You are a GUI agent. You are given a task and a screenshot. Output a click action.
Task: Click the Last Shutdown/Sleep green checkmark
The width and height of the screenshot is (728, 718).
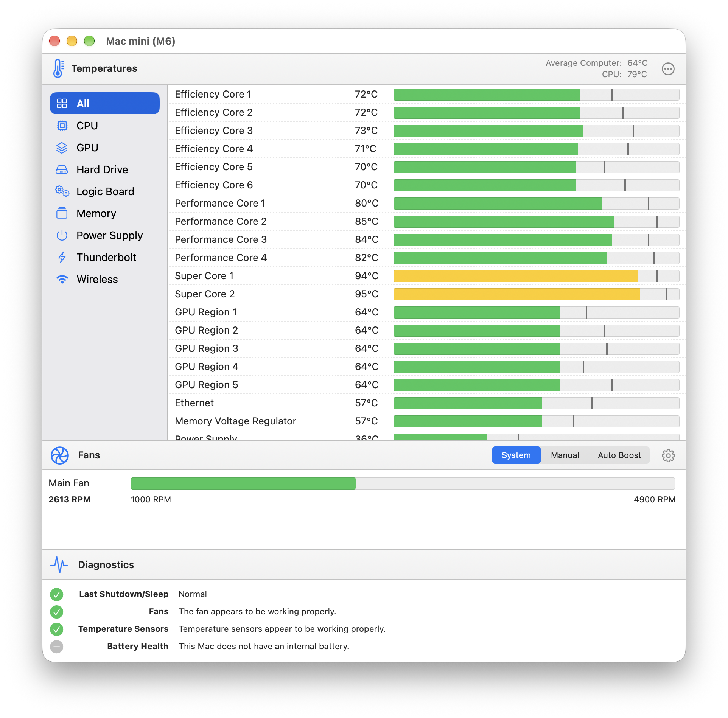point(56,594)
